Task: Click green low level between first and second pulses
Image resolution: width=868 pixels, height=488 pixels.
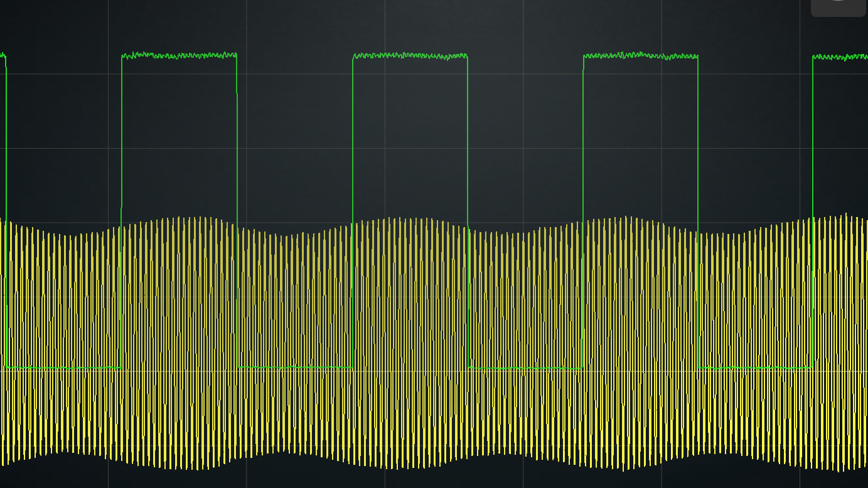Action: pos(295,367)
